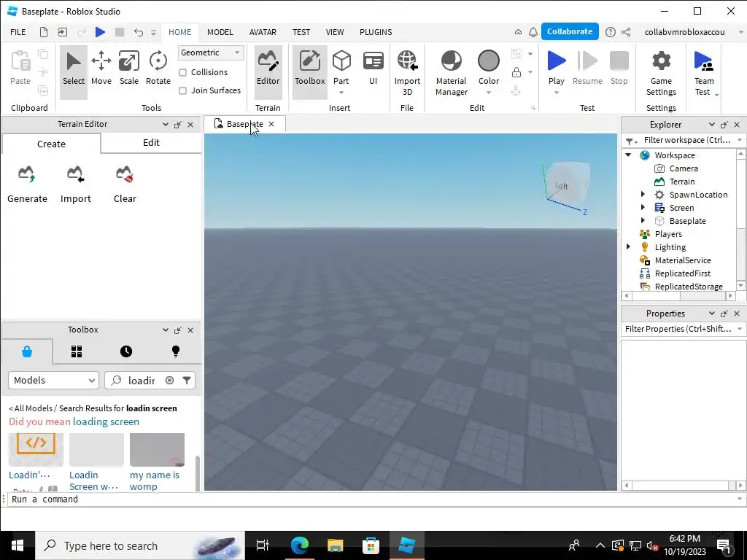Expand the Screen node in Explorer
The width and height of the screenshot is (747, 560).
point(643,207)
